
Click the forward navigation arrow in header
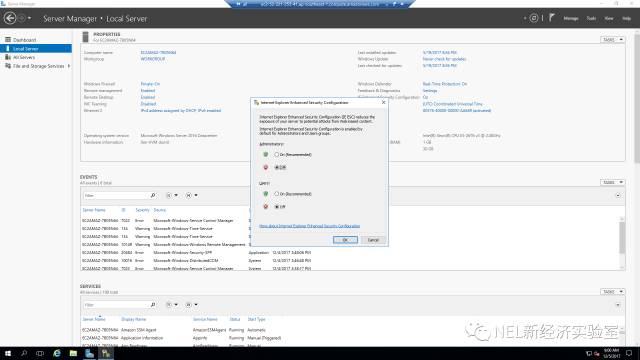point(22,18)
